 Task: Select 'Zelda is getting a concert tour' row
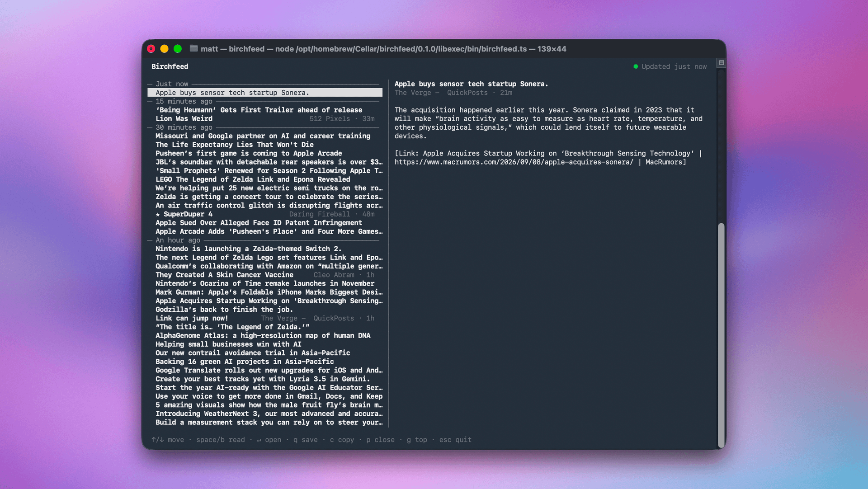tap(269, 197)
